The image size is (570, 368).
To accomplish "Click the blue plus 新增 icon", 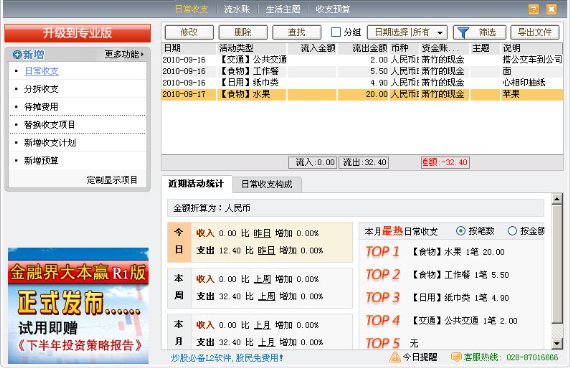I will click(17, 55).
